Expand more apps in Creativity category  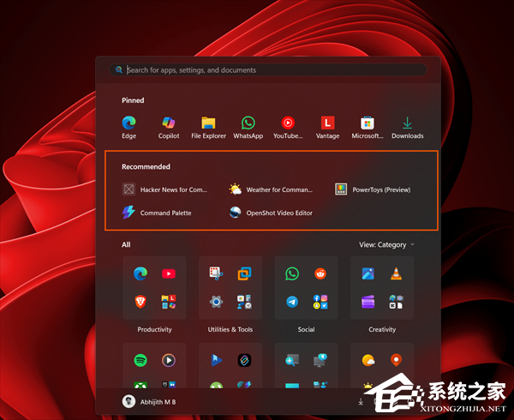(x=397, y=302)
